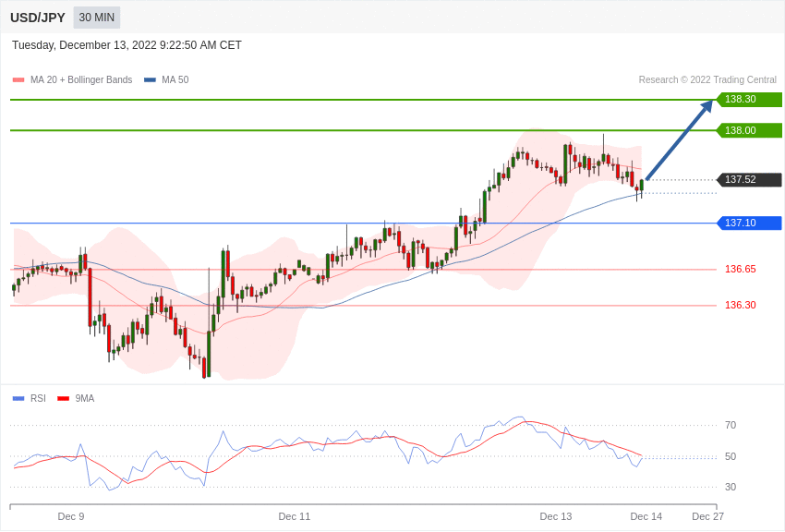Click the Research © 2022 Trading Central credit
This screenshot has height=532, width=785.
point(707,79)
